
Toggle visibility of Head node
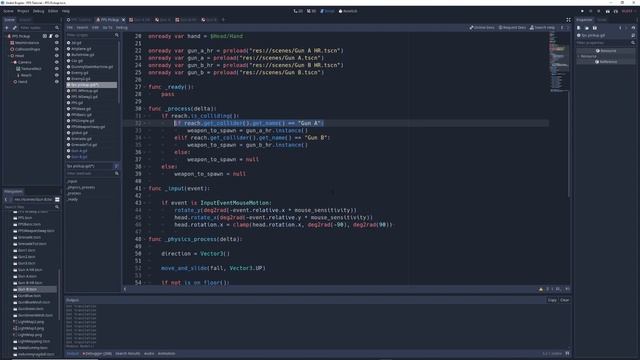click(x=57, y=56)
